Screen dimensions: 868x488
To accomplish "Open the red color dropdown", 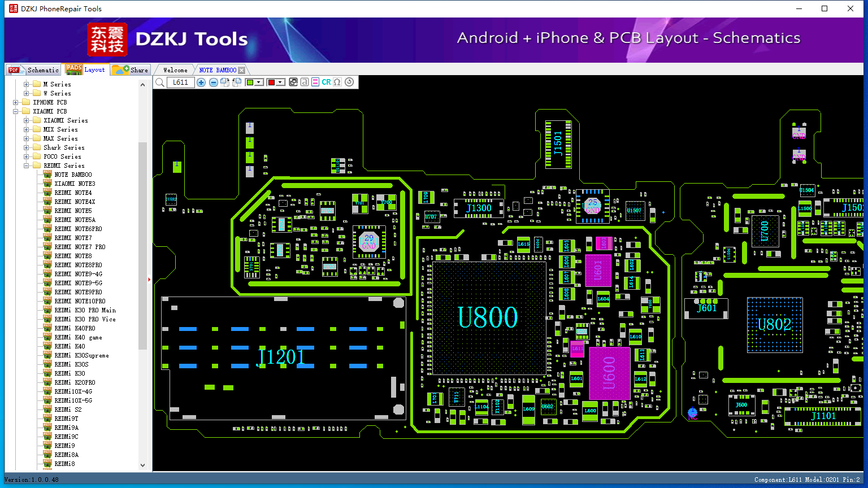I will pyautogui.click(x=280, y=82).
